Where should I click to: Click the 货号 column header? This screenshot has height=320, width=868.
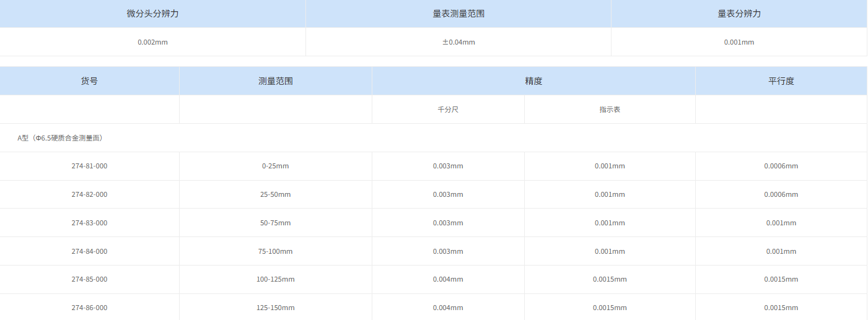89,81
